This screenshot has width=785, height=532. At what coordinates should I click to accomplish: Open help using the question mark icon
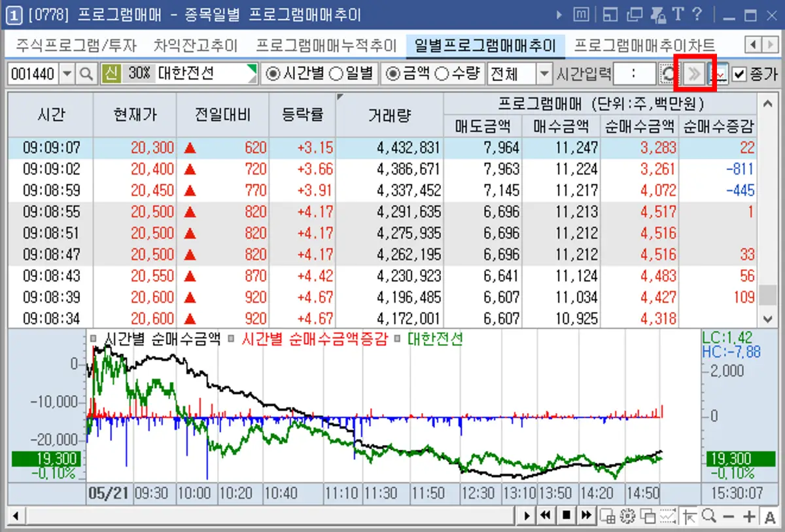(697, 14)
